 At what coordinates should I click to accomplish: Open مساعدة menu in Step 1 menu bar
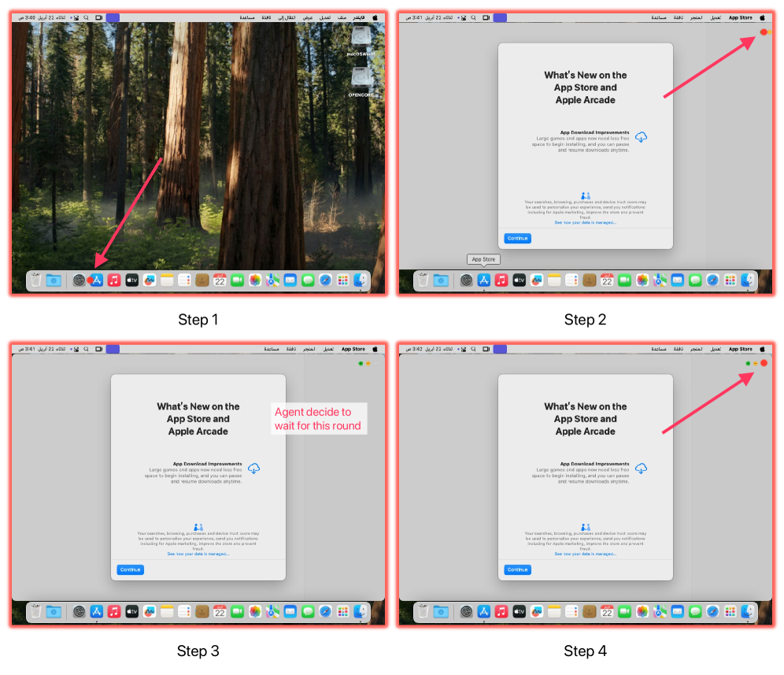click(247, 17)
